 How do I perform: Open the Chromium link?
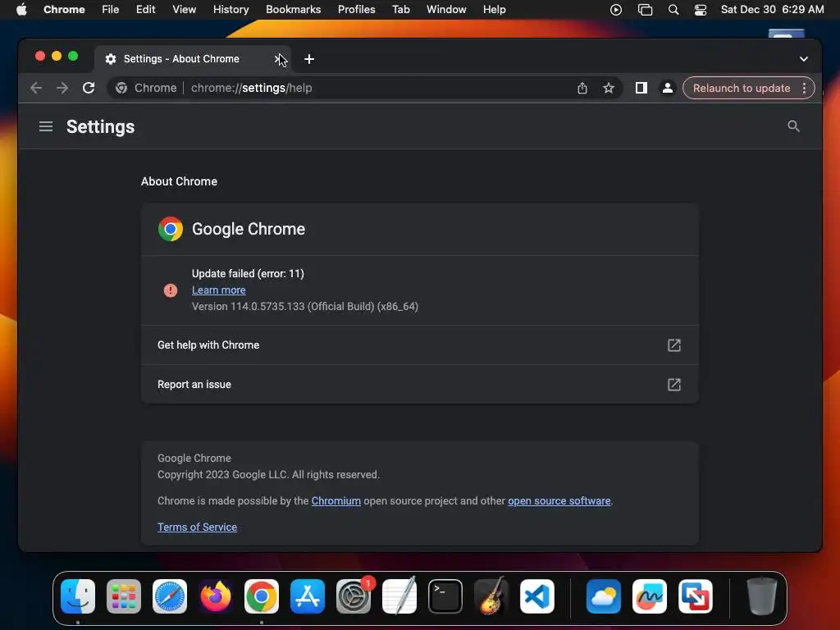336,501
